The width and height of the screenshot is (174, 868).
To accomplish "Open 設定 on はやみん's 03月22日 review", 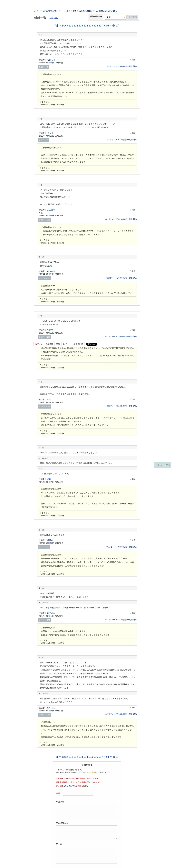I will (133, 613).
